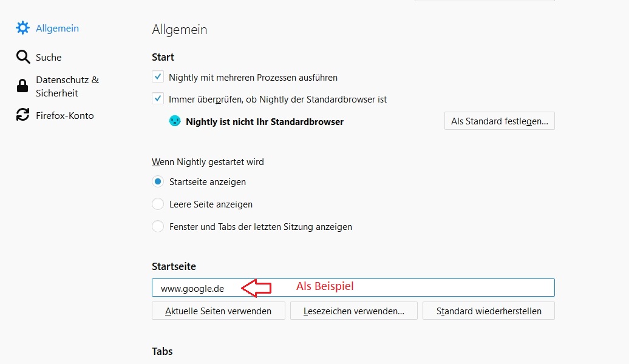Open Firefox-Konto settings page
This screenshot has width=629, height=364.
point(65,116)
